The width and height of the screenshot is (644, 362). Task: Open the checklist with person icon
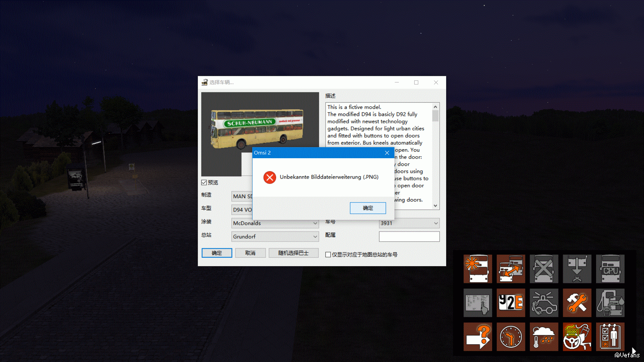610,337
